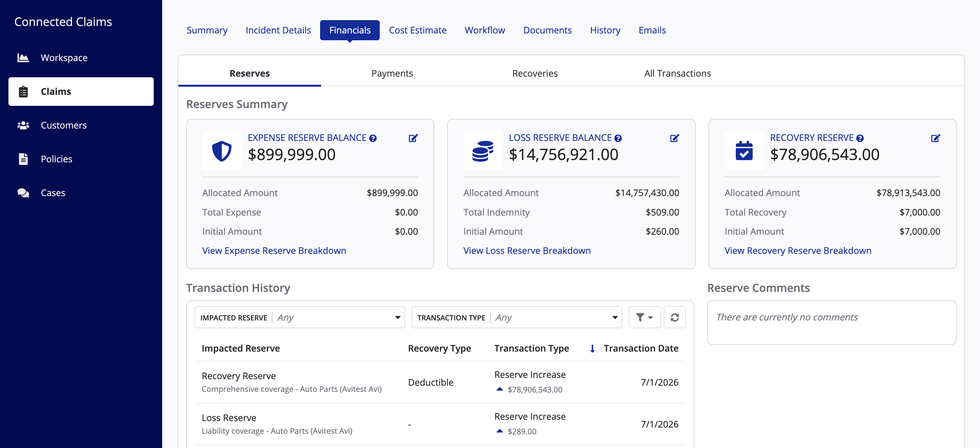The image size is (980, 448).
Task: Click the Customers people icon
Action: point(23,125)
